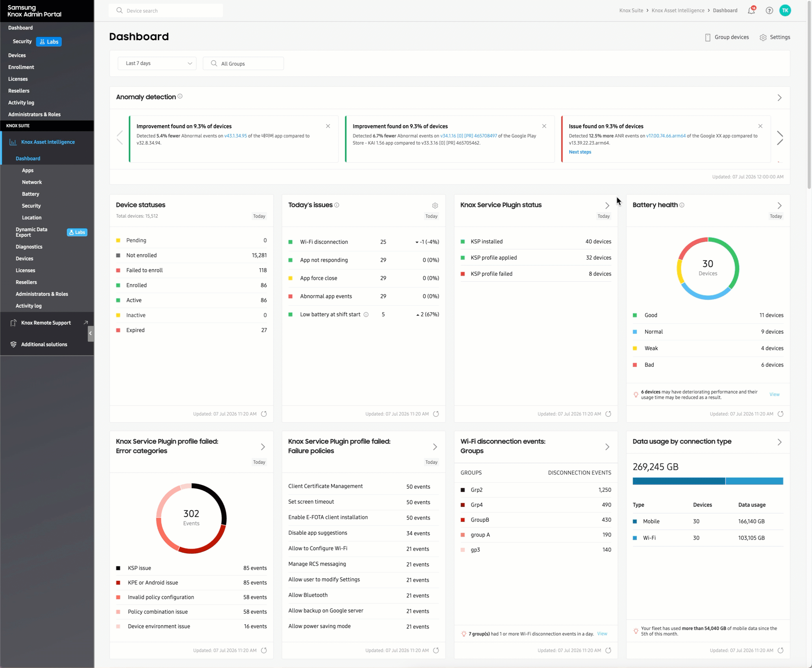The height and width of the screenshot is (668, 812).
Task: Click the 302 Events donut chart
Action: coord(191,518)
